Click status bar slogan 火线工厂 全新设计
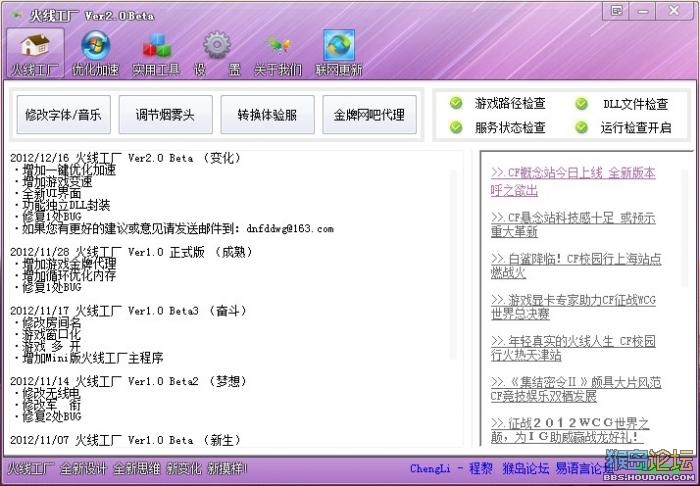The image size is (700, 486). [58, 469]
